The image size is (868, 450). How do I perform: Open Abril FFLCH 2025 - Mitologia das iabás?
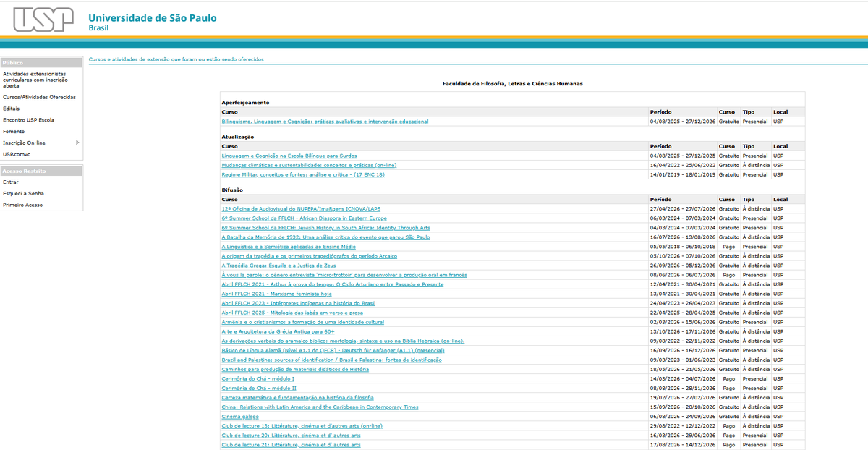pyautogui.click(x=293, y=313)
